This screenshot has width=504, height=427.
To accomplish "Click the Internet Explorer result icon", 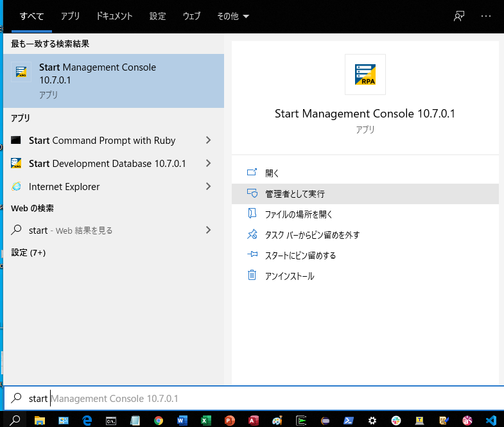I will [x=16, y=186].
